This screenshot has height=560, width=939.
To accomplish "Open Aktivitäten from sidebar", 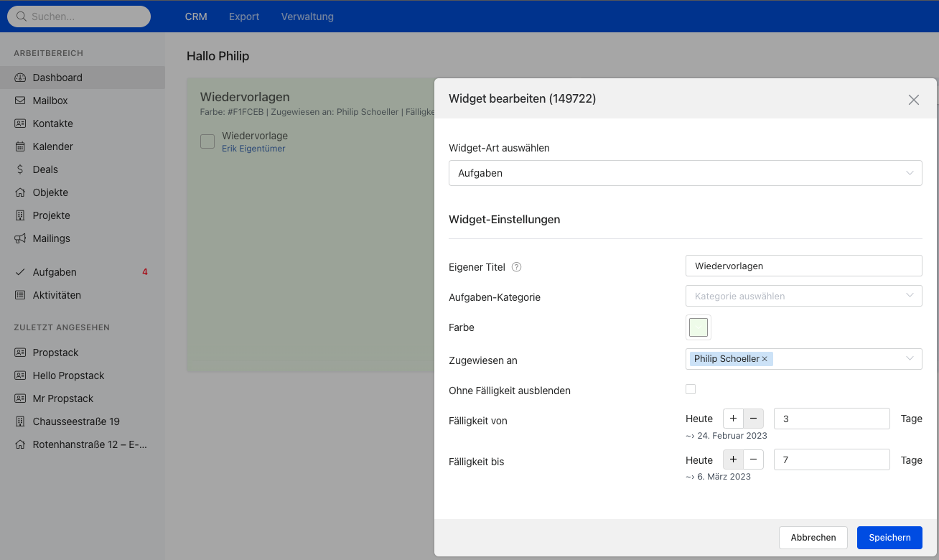I will (83, 295).
